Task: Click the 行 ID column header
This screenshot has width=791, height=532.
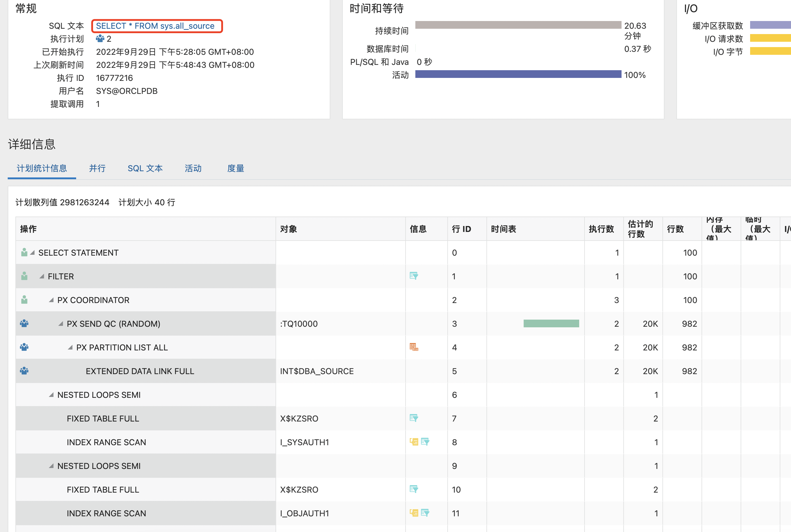Action: (461, 229)
